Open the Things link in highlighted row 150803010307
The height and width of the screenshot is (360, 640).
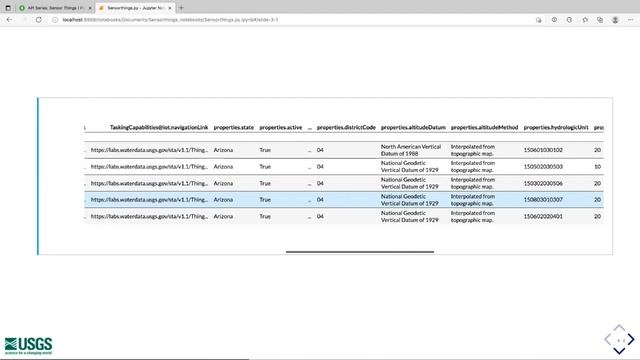click(x=149, y=200)
